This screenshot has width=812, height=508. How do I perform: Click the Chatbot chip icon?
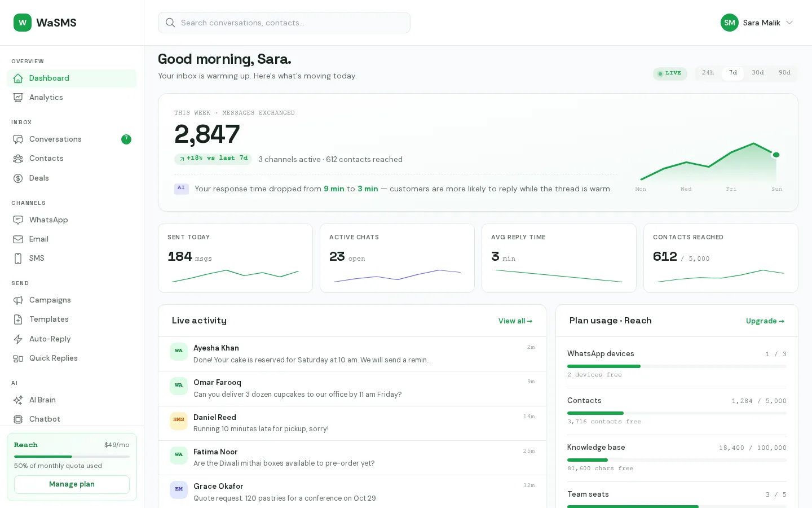18,419
